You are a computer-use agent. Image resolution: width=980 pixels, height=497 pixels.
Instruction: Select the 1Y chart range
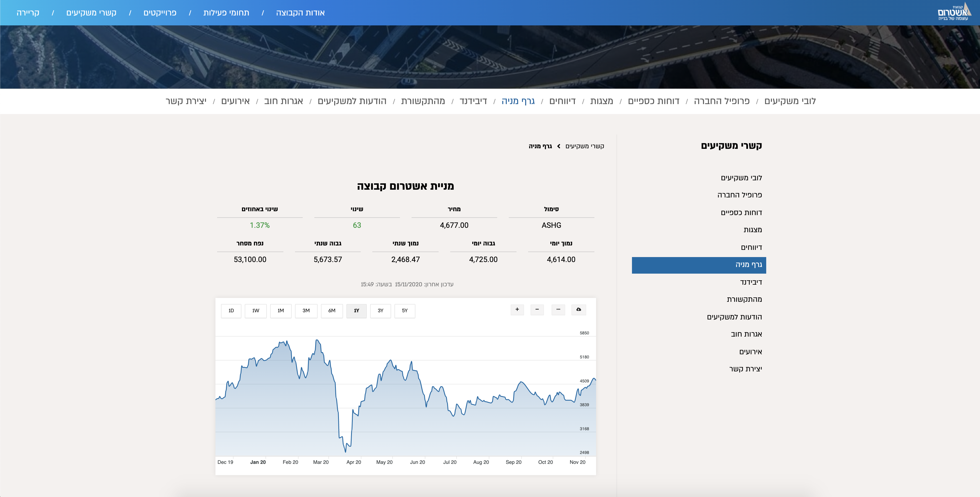357,311
